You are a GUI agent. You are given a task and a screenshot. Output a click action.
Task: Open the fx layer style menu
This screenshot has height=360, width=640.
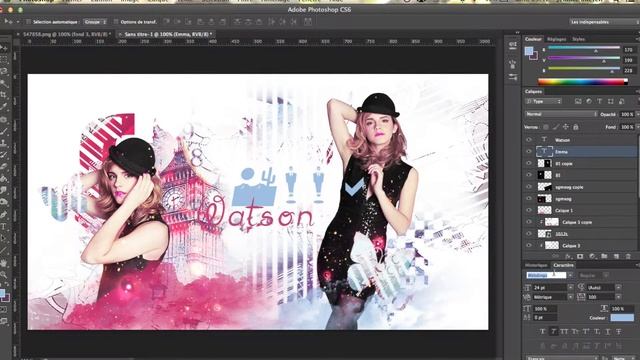coord(568,256)
